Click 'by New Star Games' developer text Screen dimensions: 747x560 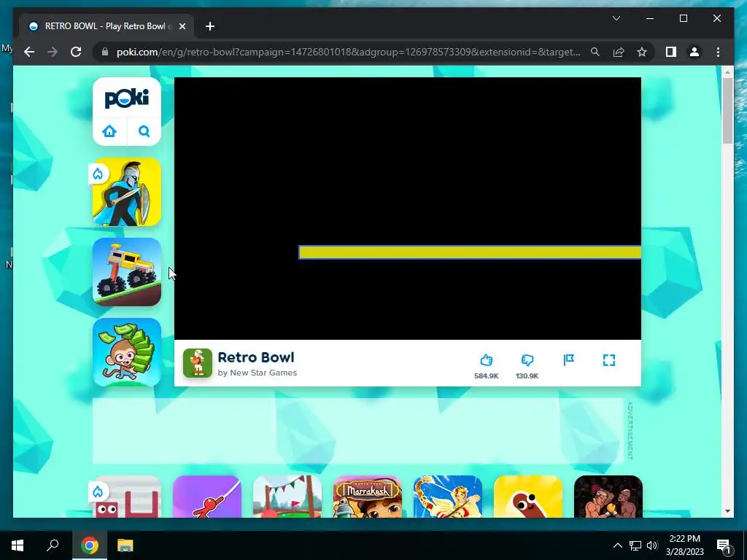(x=258, y=373)
